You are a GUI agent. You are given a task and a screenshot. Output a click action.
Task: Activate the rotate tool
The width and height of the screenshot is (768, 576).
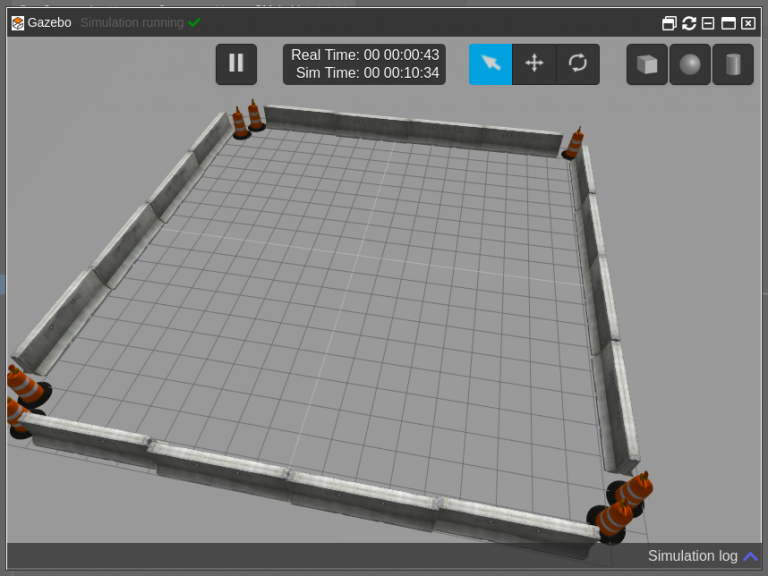(578, 64)
